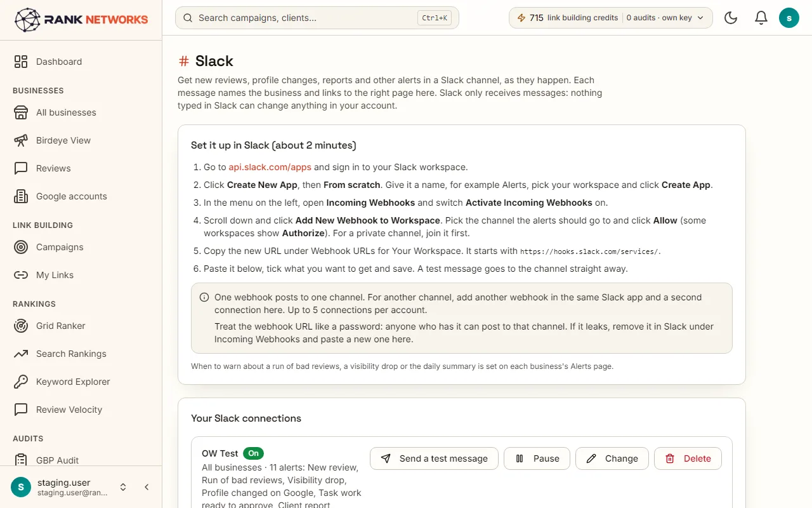812x508 pixels.
Task: Open notifications with the bell icon
Action: tap(761, 18)
